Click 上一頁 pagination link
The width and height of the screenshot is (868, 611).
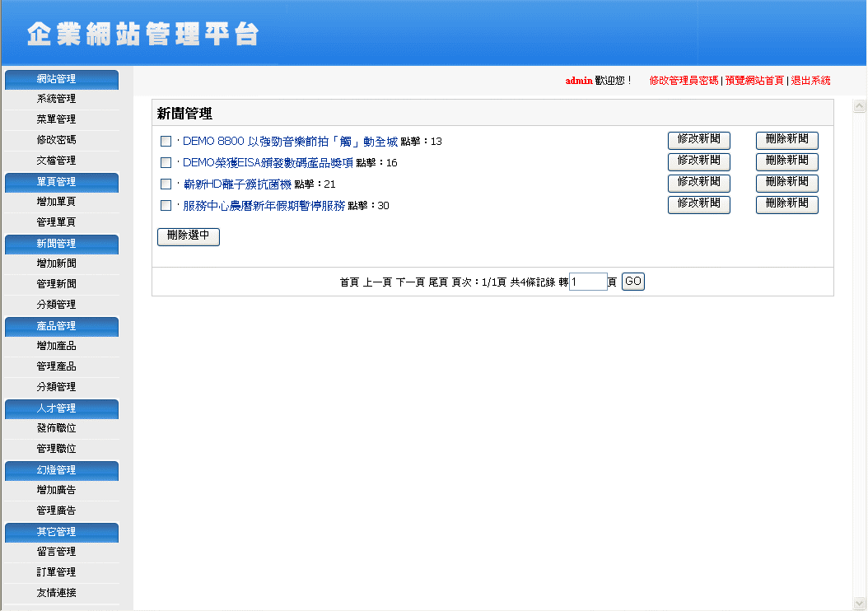[x=377, y=282]
